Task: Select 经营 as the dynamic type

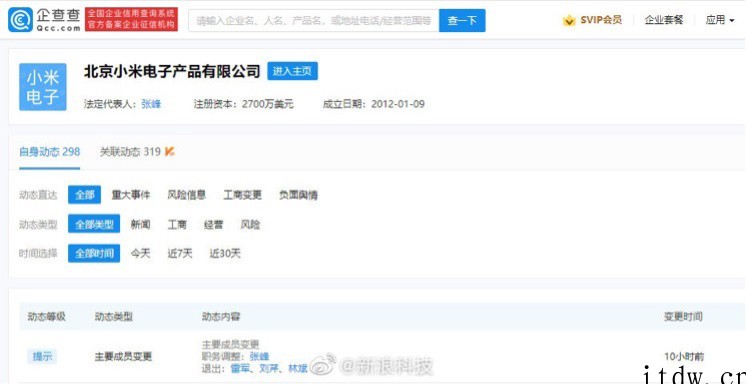Action: click(214, 225)
